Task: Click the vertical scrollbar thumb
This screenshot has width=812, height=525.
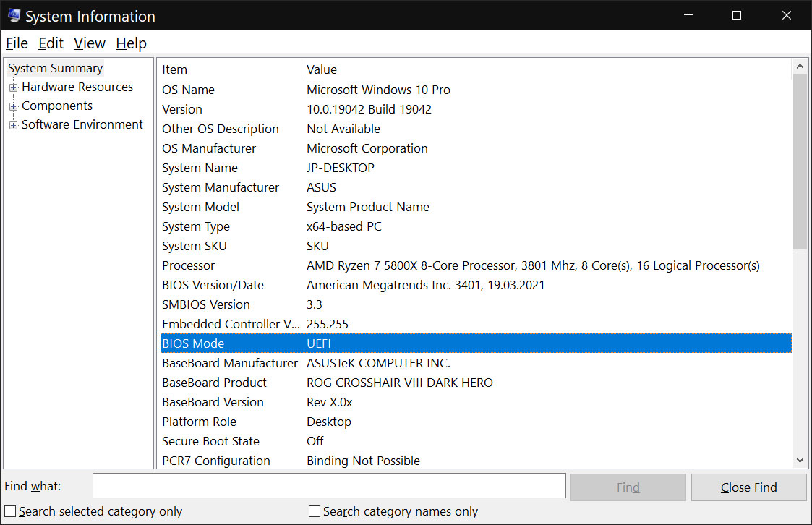Action: (x=800, y=161)
